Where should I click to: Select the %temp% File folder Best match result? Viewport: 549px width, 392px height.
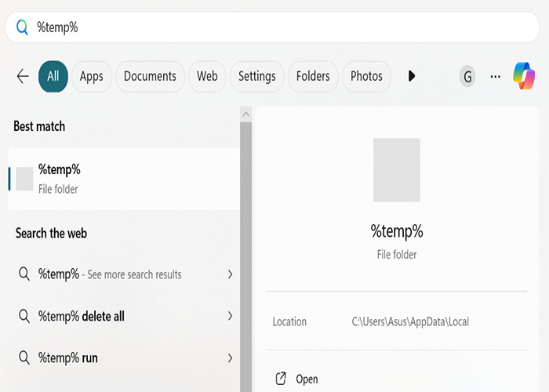point(124,179)
